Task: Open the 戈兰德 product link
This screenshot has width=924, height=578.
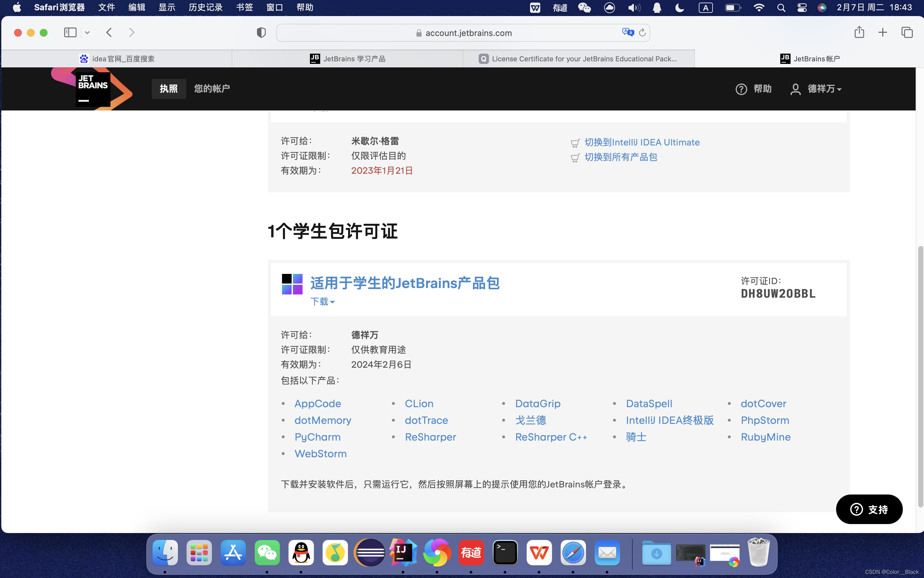Action: 530,421
